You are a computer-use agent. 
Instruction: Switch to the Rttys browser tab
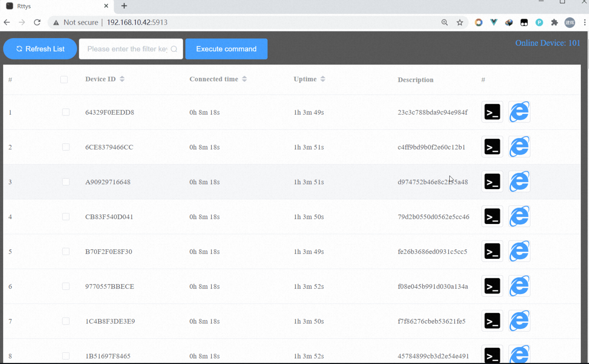[x=57, y=6]
